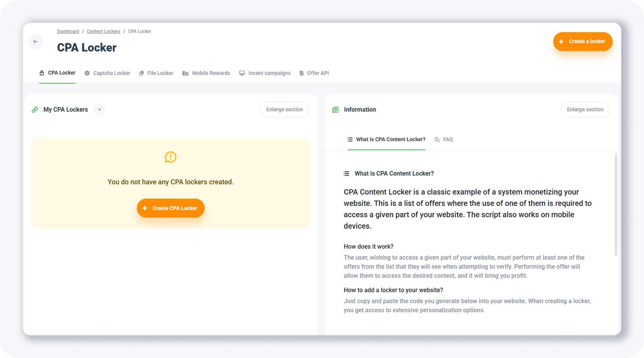Open the Offer API tab

click(314, 73)
